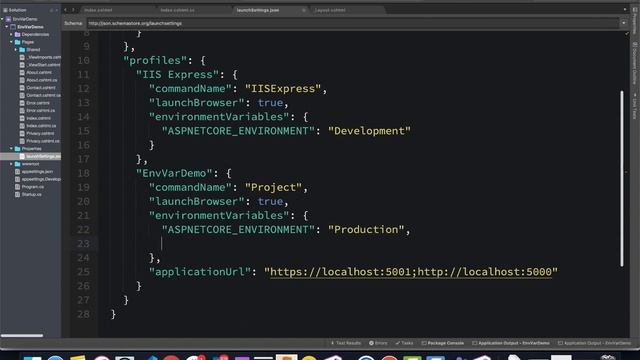The width and height of the screenshot is (640, 360).
Task: Open the Tasks pad
Action: [404, 343]
